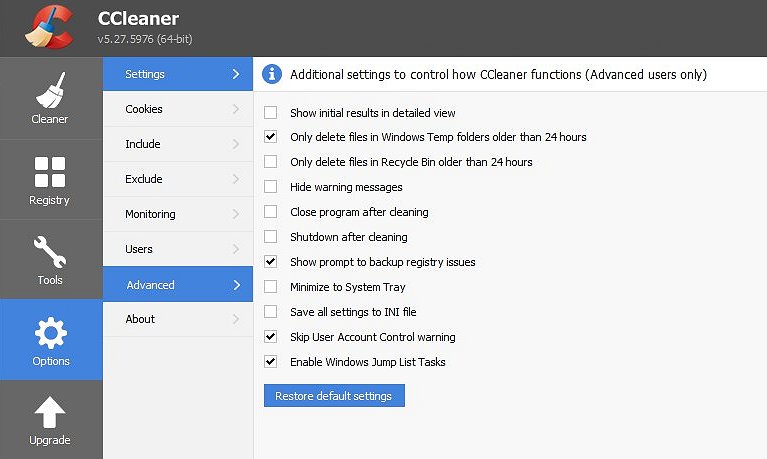Open the Include menu item
This screenshot has height=459, width=767.
click(x=178, y=144)
